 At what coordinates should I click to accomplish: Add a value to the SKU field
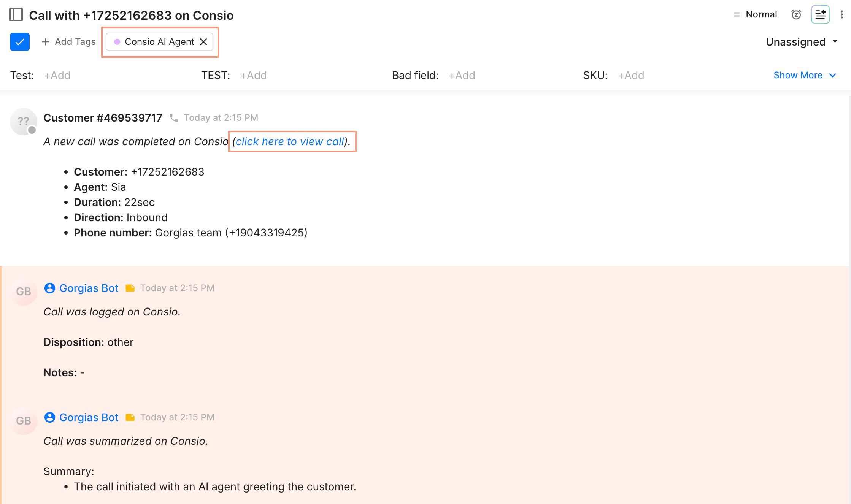[631, 75]
